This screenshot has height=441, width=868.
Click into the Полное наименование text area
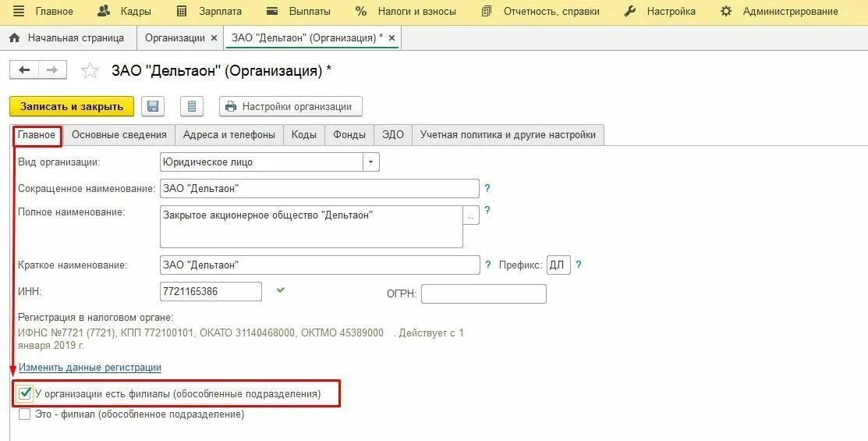[311, 226]
